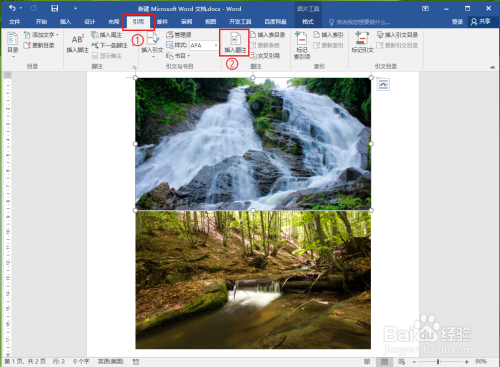
Task: Click 下一条脚注 (Next Footnote)
Action: coord(110,45)
